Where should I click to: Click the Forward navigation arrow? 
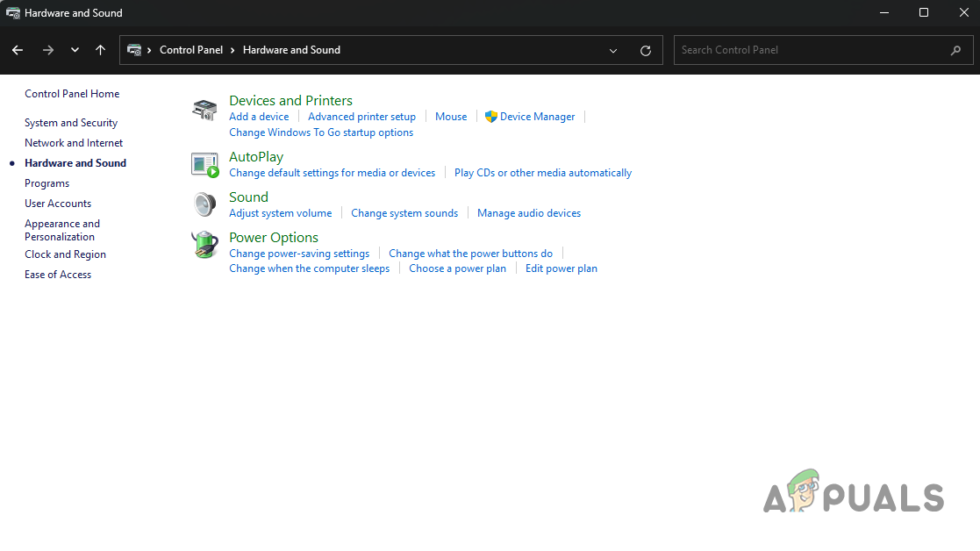coord(48,50)
